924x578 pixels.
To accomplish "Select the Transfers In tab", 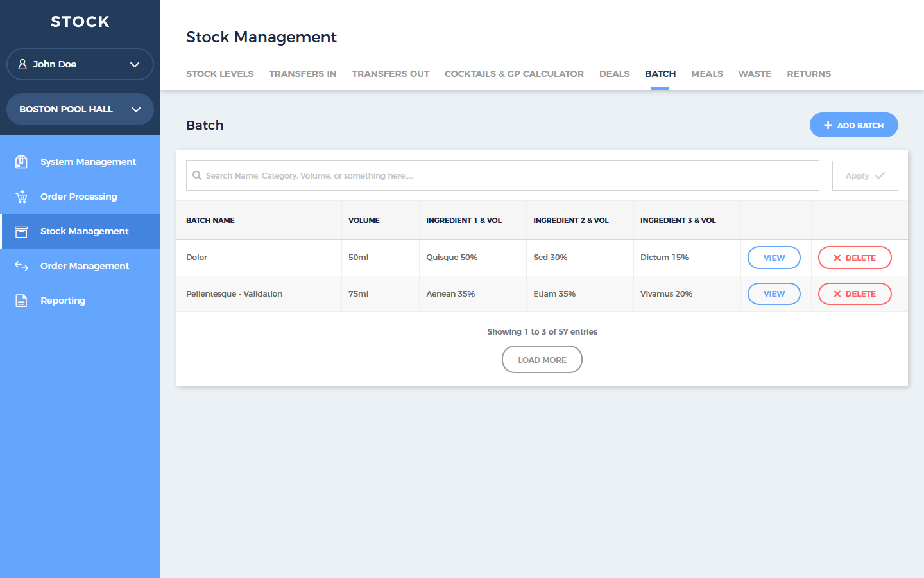I will tap(302, 74).
